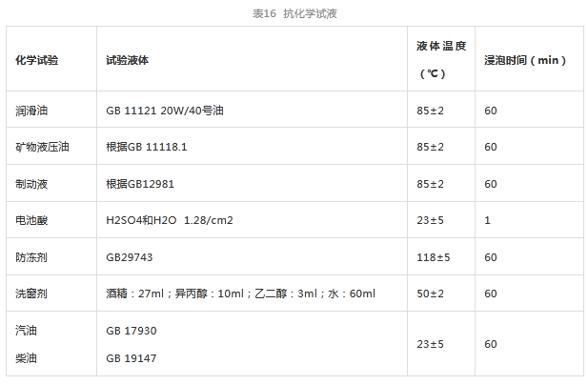Select the 润滑油 row label
588x385 pixels.
(x=30, y=111)
